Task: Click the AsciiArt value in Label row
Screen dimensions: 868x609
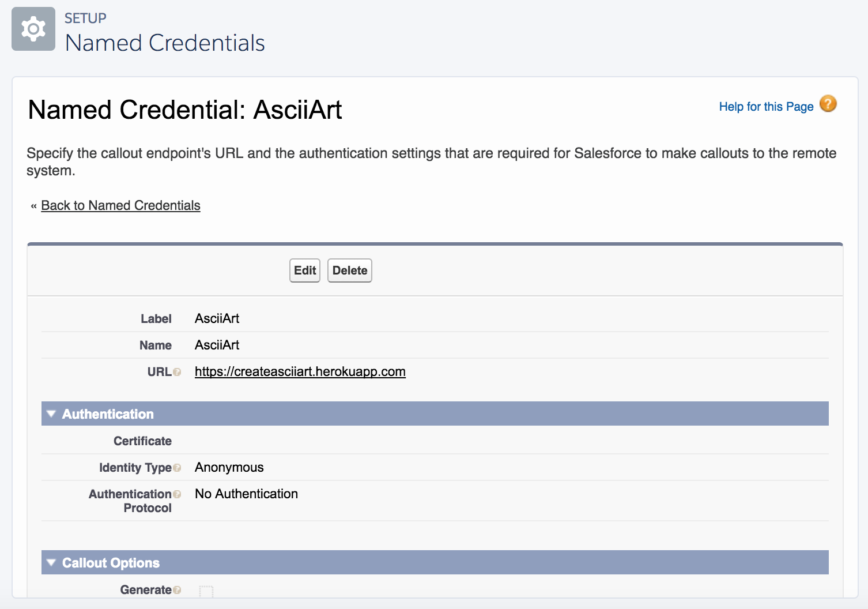Action: pyautogui.click(x=217, y=318)
